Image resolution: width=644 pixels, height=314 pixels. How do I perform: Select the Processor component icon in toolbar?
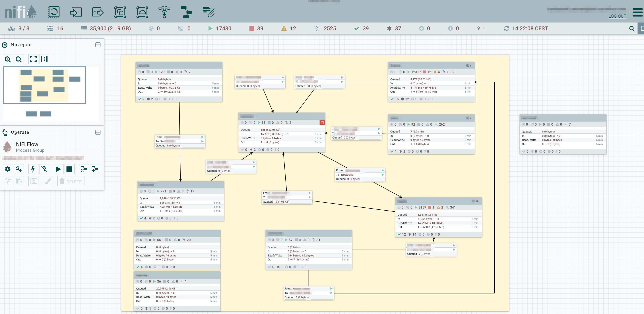point(54,12)
